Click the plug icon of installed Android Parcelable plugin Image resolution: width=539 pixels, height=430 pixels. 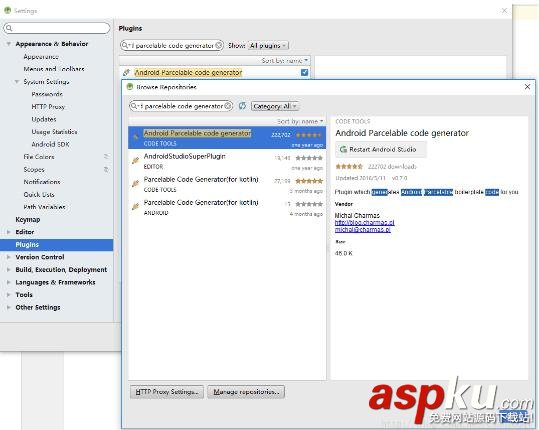pos(126,72)
